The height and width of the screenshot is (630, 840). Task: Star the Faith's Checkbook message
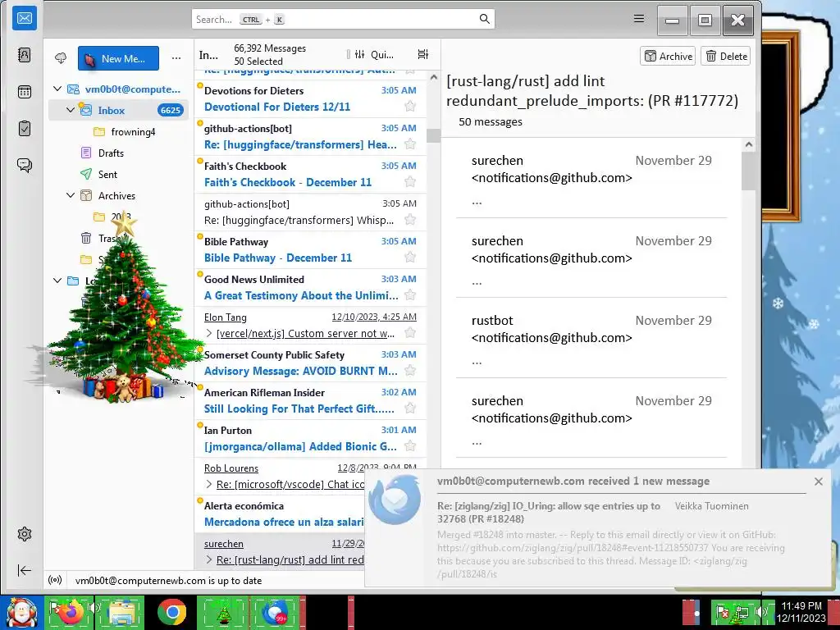410,181
